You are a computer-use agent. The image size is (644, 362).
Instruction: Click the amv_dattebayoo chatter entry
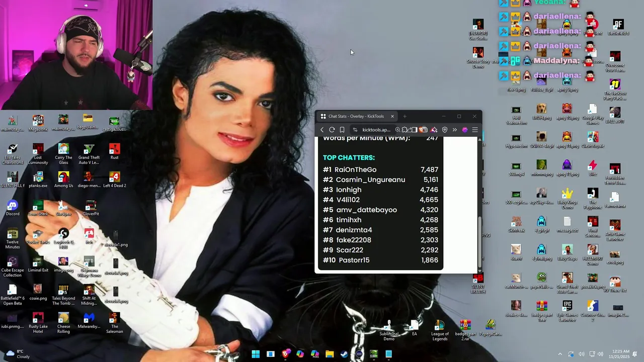pos(366,210)
